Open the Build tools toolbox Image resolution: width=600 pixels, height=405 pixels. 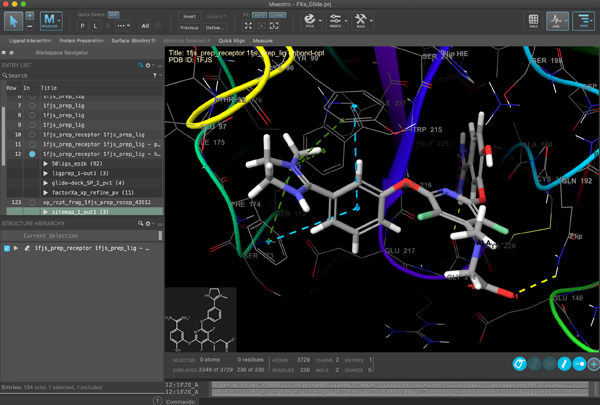(360, 20)
